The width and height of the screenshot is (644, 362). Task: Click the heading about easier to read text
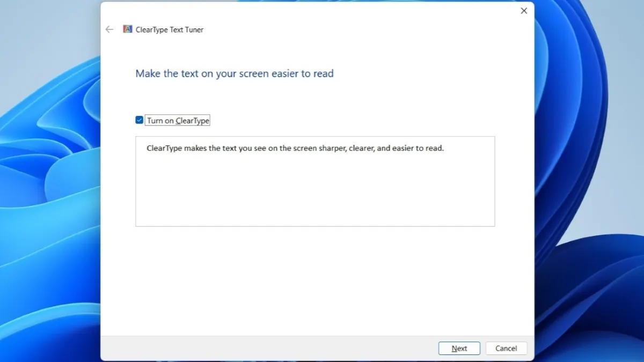tap(234, 73)
